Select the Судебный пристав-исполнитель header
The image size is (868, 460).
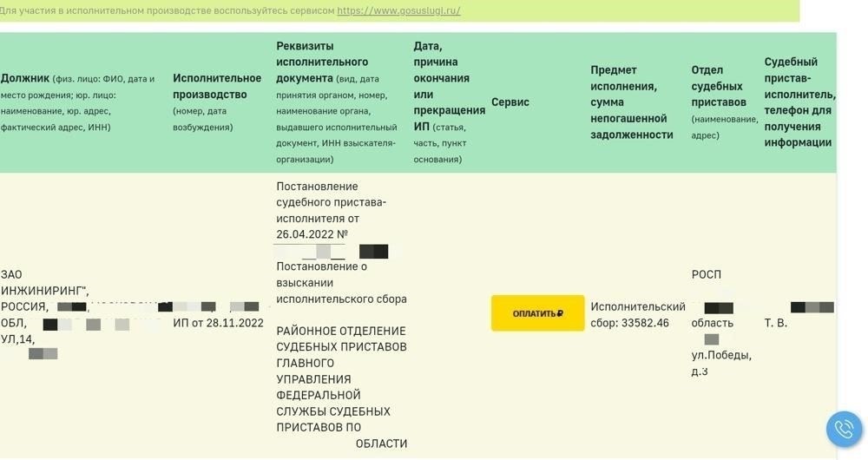click(x=799, y=102)
